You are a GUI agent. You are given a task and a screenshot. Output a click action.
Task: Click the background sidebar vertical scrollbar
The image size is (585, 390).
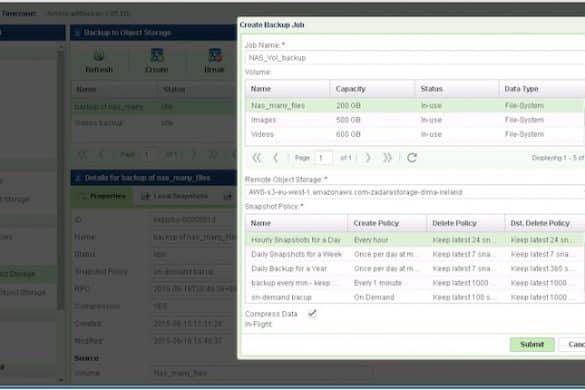(x=61, y=179)
